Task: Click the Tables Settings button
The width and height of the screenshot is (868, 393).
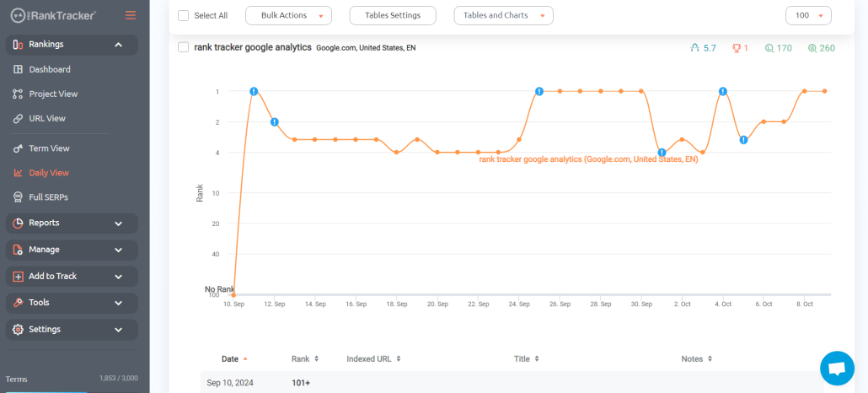Action: coord(393,15)
